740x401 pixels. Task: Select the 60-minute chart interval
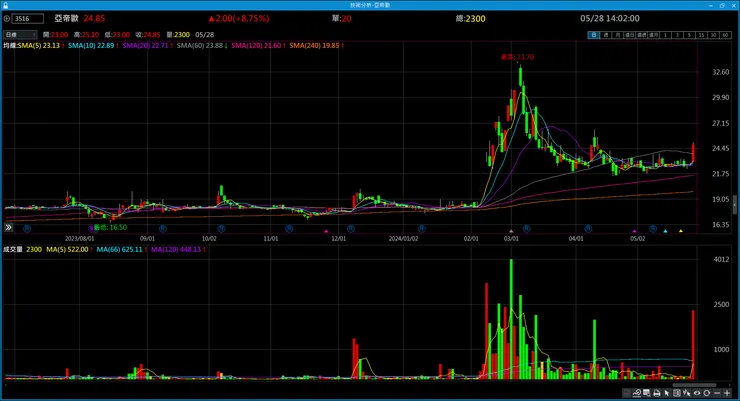[725, 35]
